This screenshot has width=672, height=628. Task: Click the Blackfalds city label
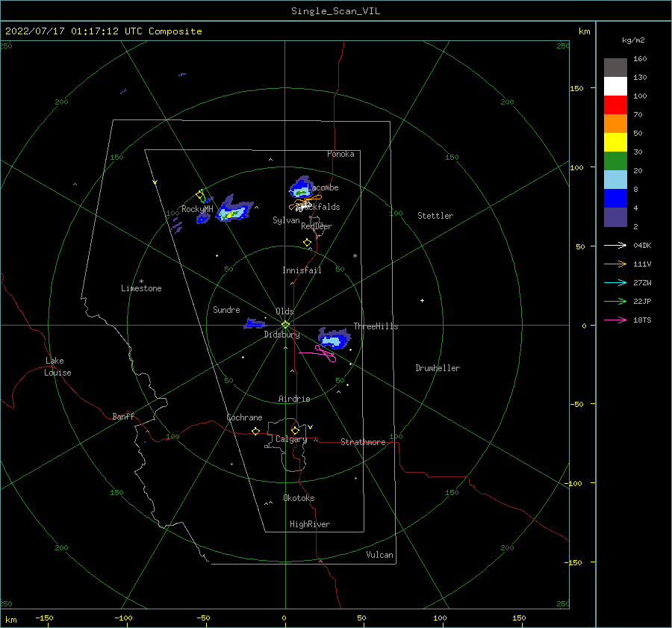pos(318,207)
